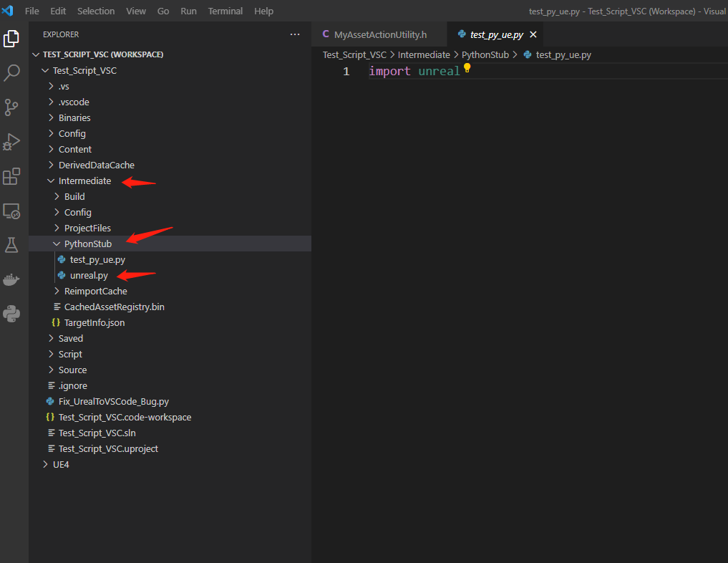Collapse the Intermediate folder

51,181
